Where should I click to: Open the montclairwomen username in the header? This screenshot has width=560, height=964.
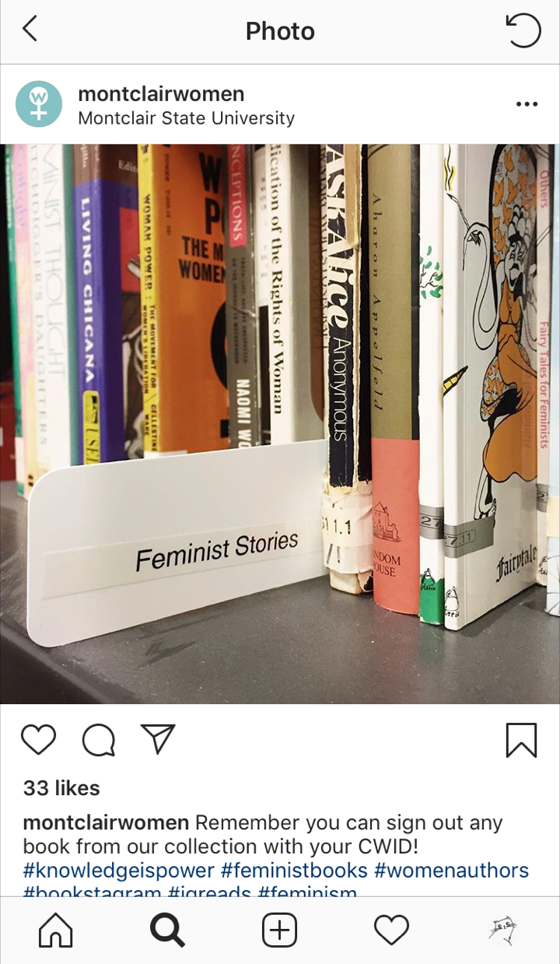point(161,93)
